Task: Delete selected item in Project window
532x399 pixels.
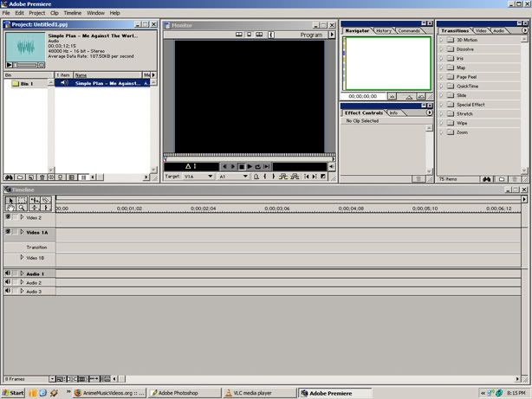Action: [42, 177]
